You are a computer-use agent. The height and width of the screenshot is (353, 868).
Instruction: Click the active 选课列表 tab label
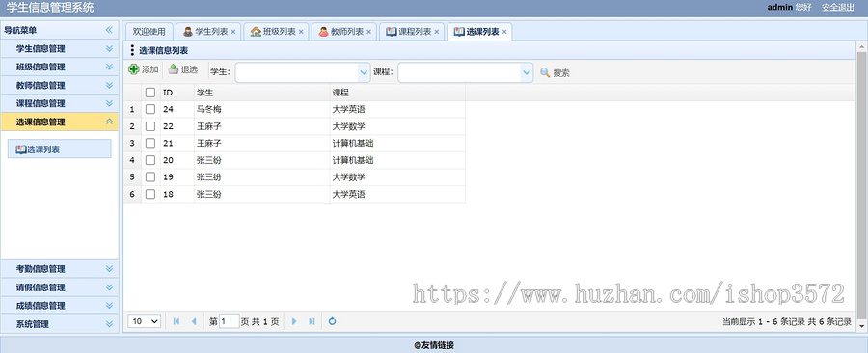[483, 32]
